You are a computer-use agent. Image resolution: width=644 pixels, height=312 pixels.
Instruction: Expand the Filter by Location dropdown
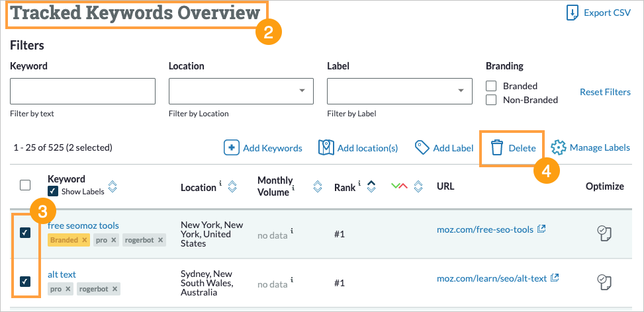[302, 91]
